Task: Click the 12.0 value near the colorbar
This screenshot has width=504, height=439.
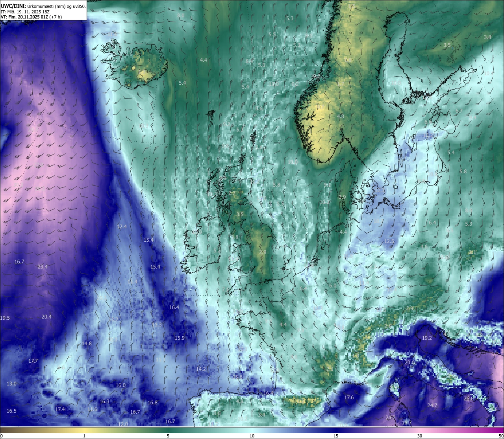Action: [x=123, y=424]
